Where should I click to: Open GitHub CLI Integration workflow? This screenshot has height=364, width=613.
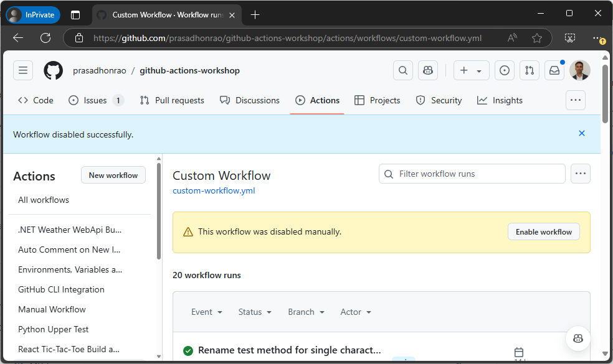coord(62,289)
